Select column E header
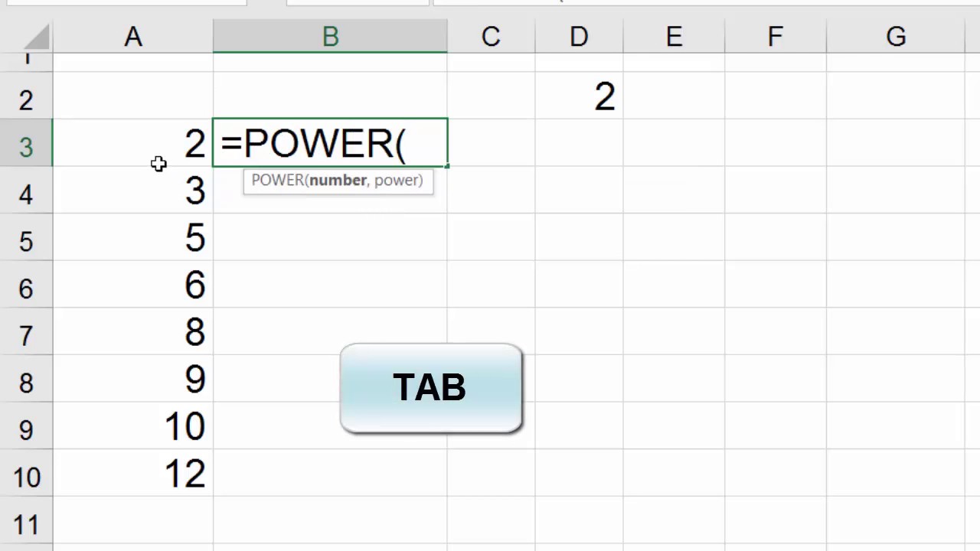This screenshot has width=980, height=551. point(674,37)
